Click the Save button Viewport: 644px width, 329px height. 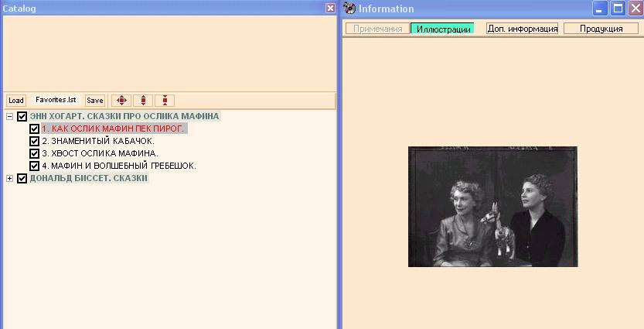[95, 101]
